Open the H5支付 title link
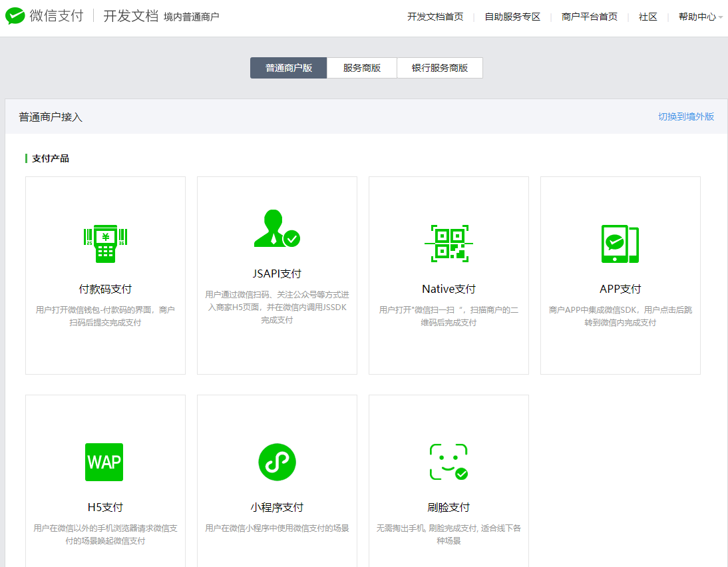728x567 pixels. (x=105, y=507)
